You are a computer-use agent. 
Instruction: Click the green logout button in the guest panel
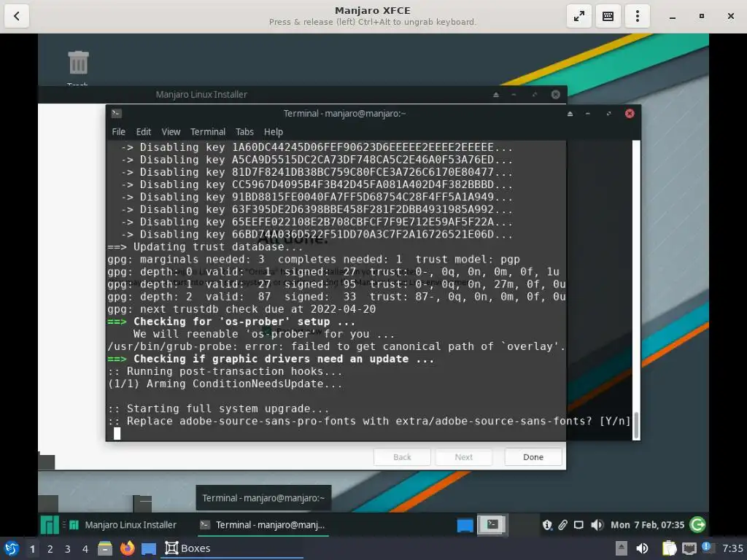click(x=698, y=525)
